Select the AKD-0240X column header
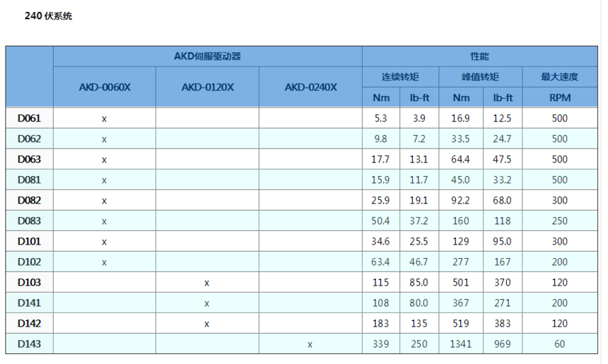Viewport: 608px width, 364px height. pyautogui.click(x=310, y=87)
